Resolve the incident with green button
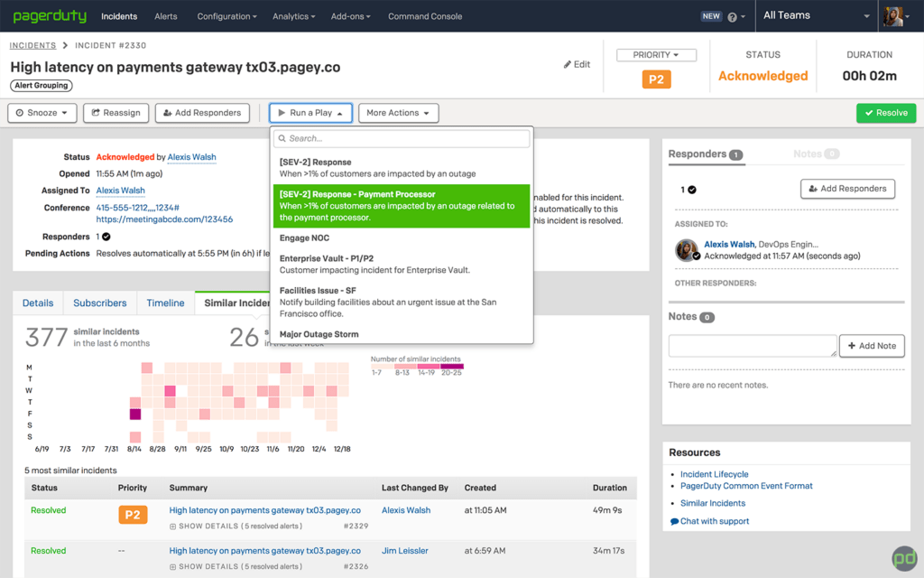The width and height of the screenshot is (924, 578). point(886,113)
